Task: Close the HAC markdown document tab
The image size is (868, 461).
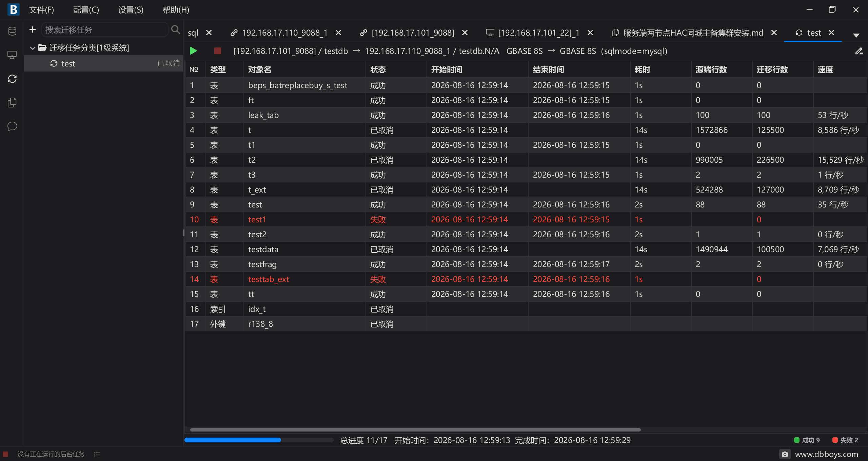Action: tap(774, 33)
